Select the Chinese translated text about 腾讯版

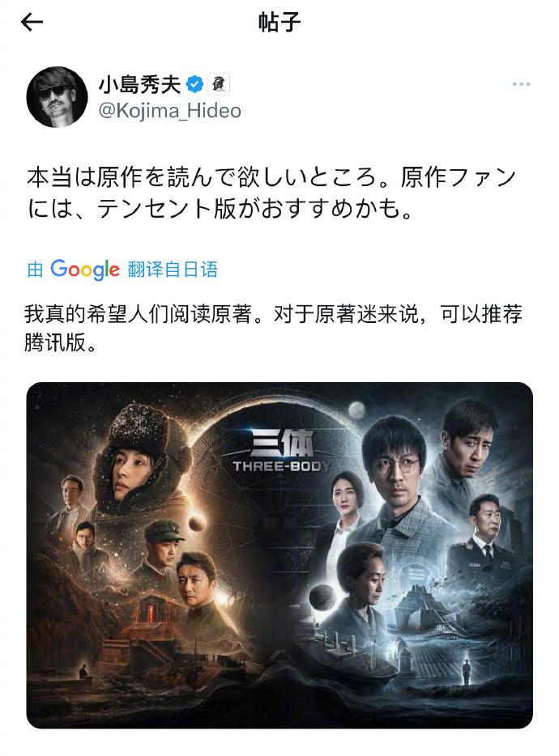273,329
